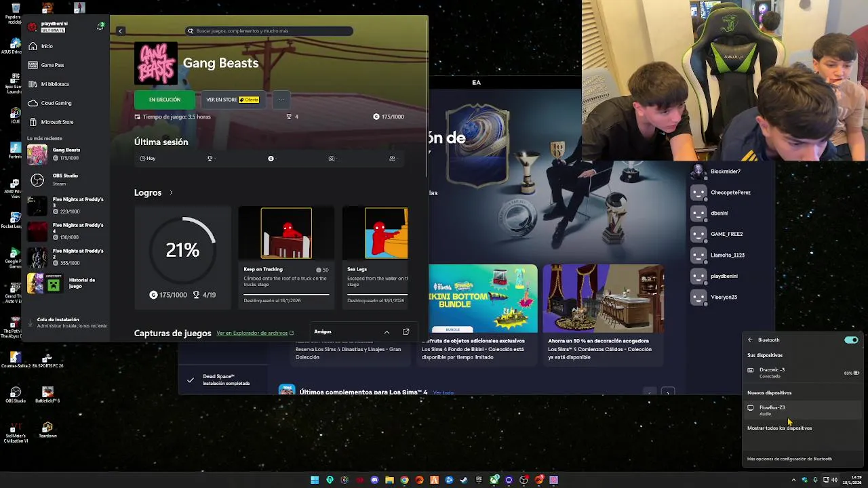Select Five Nights at Freddy's 4 entry
Viewport: 868px width, 488px height.
tap(66, 231)
